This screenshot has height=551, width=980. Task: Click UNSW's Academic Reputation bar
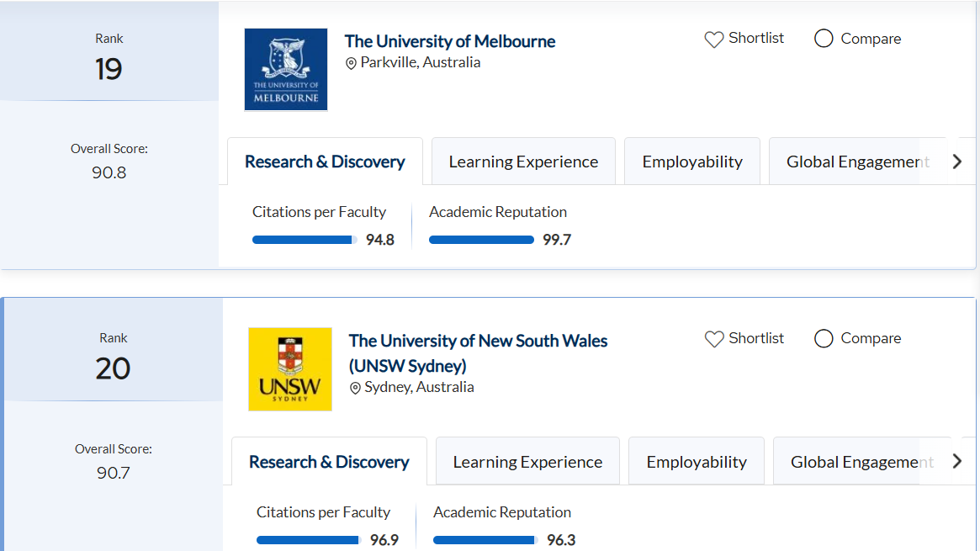tap(485, 540)
